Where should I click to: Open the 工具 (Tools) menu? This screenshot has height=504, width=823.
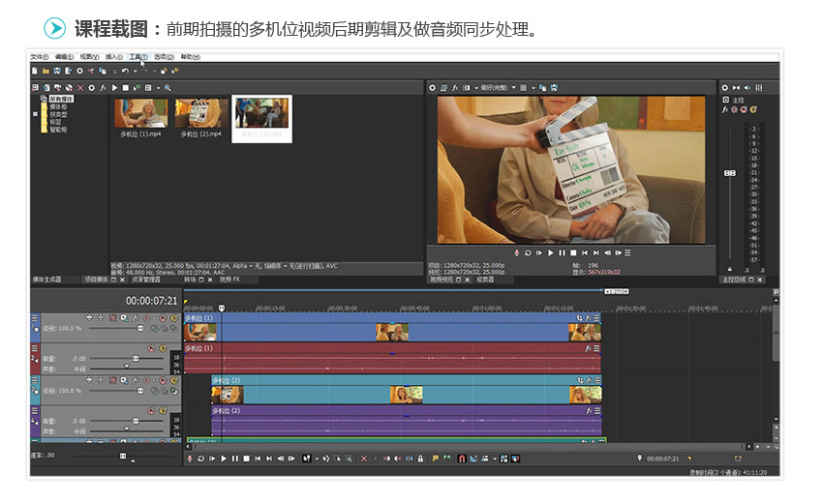(x=138, y=57)
